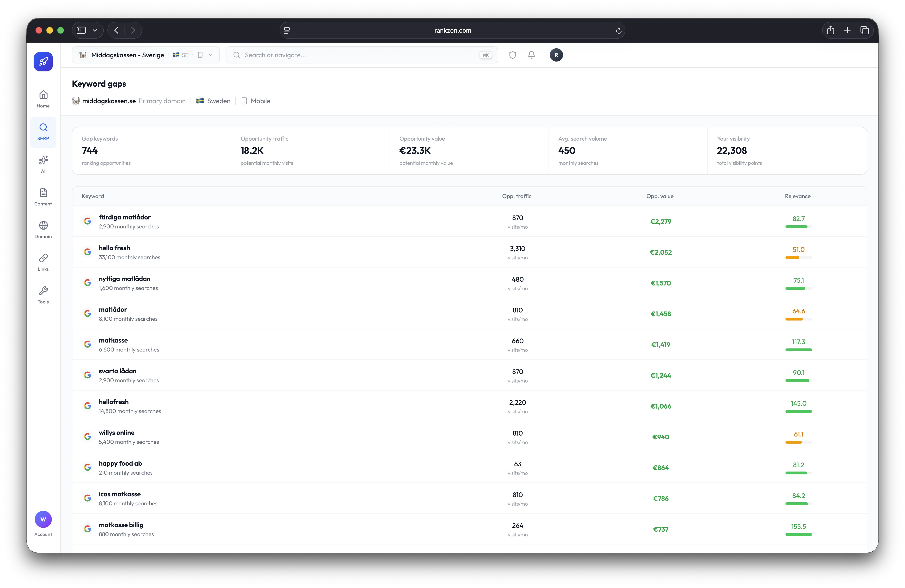The height and width of the screenshot is (588, 905).
Task: Open the hellofresh keyword
Action: pos(114,402)
